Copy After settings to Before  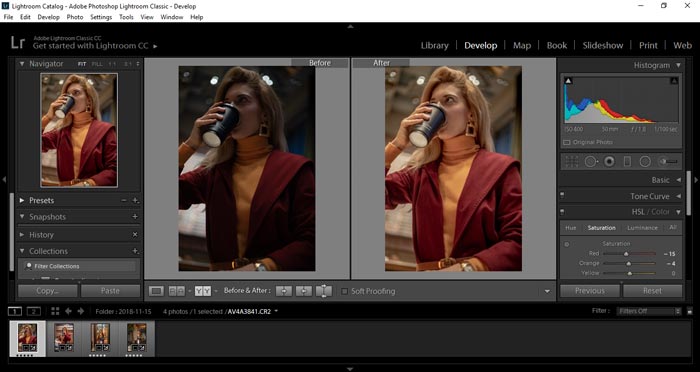click(x=304, y=291)
